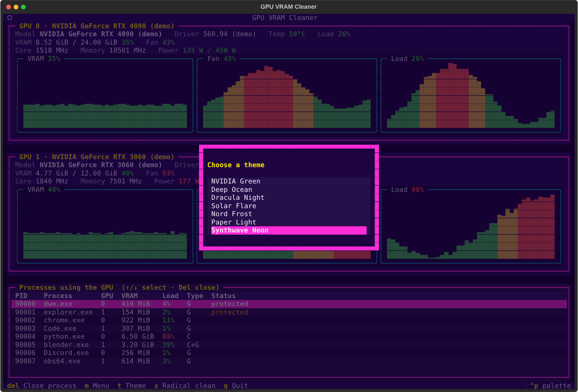The width and height of the screenshot is (578, 392).
Task: Select the dwm.exe process row
Action: click(x=289, y=304)
